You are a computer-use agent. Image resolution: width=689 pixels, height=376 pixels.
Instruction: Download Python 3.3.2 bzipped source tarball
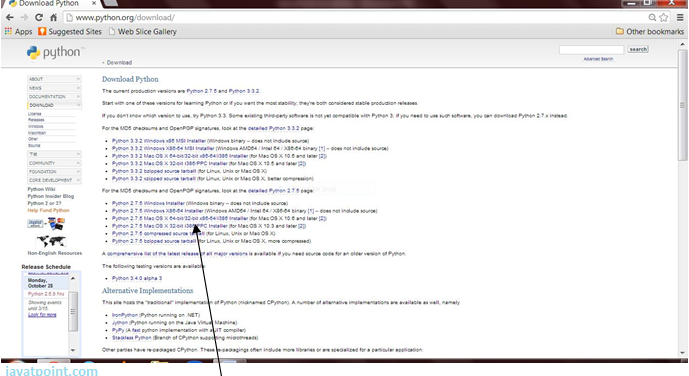tap(154, 171)
